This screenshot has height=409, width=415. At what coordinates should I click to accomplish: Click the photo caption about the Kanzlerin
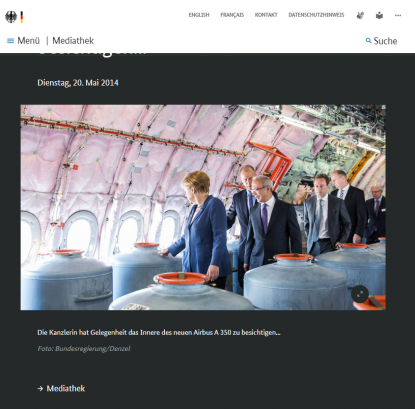pos(159,332)
